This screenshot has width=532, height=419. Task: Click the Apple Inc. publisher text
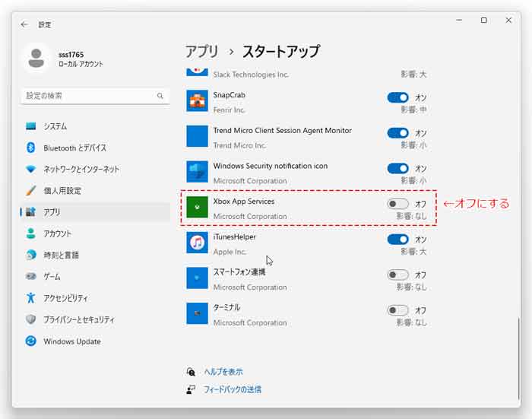coord(230,252)
